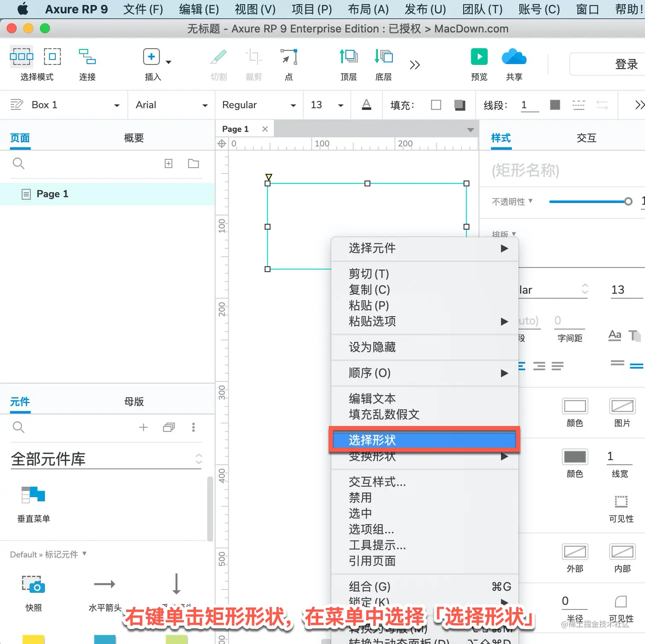This screenshot has height=644, width=645.
Task: Open the toolbar line color swatch
Action: pyautogui.click(x=555, y=105)
